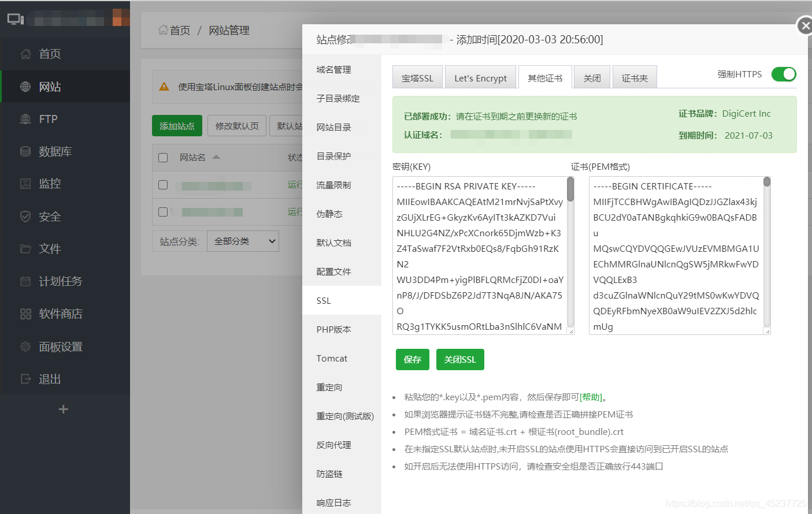The height and width of the screenshot is (514, 812).
Task: Click the monitoring chart icon in sidebar
Action: coord(25,184)
